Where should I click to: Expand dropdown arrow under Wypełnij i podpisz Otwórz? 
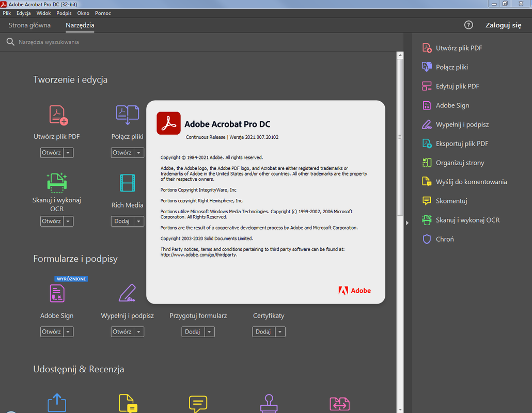(x=139, y=331)
